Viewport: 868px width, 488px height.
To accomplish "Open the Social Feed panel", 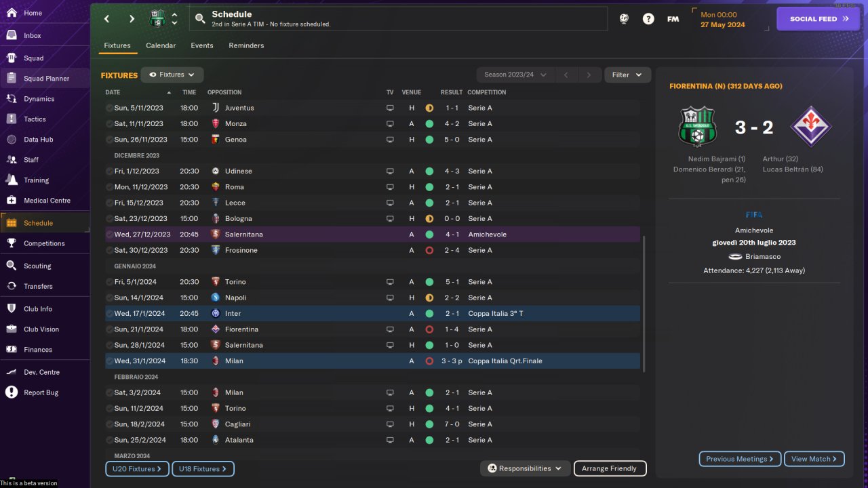I will tap(818, 19).
